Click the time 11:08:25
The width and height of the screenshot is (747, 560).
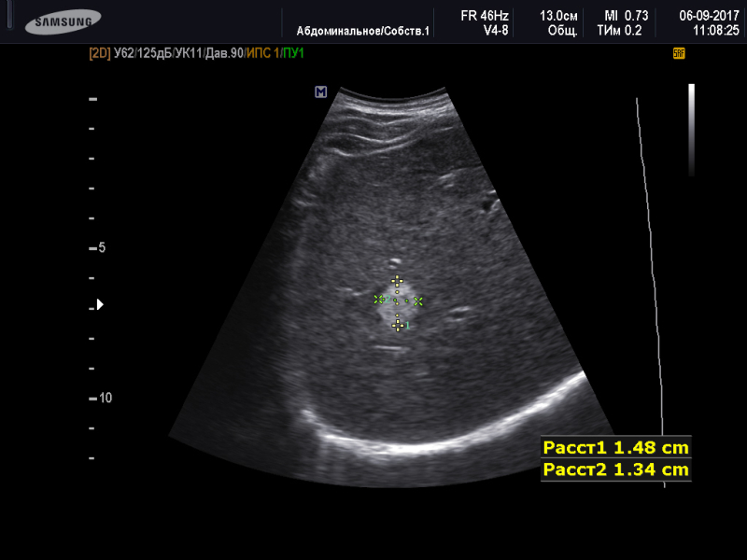[x=716, y=31]
